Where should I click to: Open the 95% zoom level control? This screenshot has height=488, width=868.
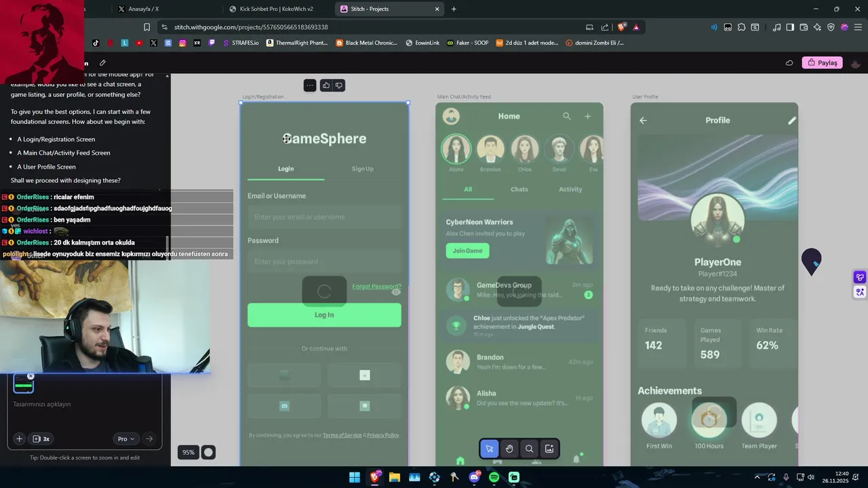coord(189,452)
